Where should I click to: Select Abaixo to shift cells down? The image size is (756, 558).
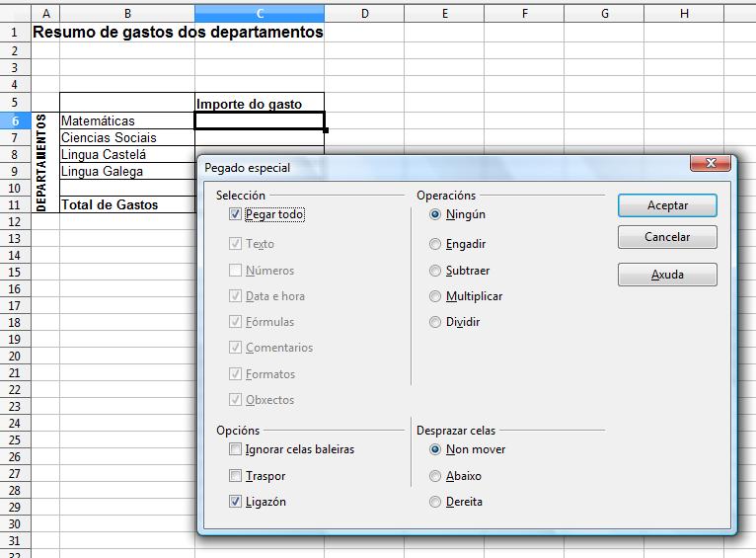pos(435,476)
